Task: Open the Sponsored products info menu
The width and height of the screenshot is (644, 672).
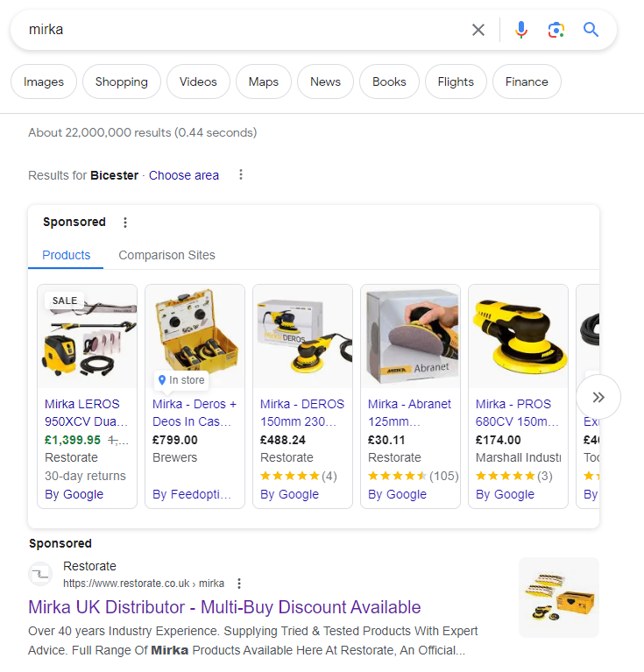Action: (125, 223)
